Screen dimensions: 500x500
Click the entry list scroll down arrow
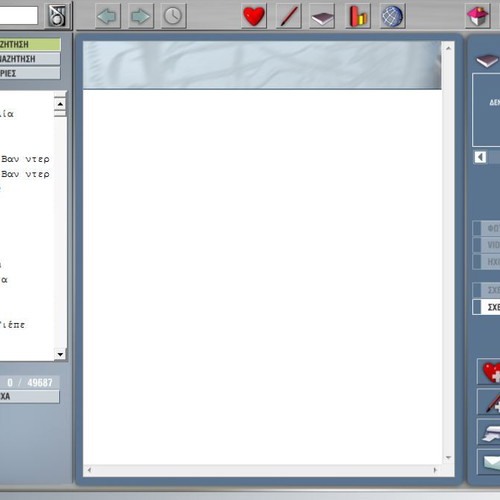[60, 354]
